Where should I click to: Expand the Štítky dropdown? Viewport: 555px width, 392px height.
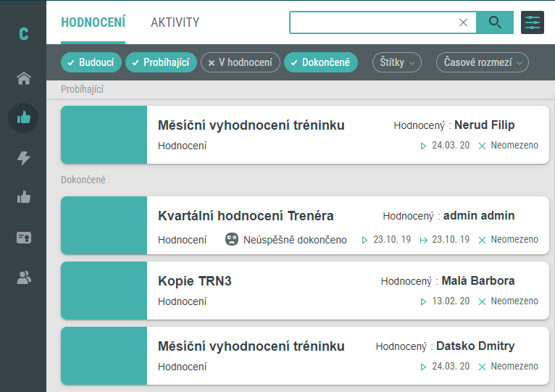pyautogui.click(x=397, y=62)
